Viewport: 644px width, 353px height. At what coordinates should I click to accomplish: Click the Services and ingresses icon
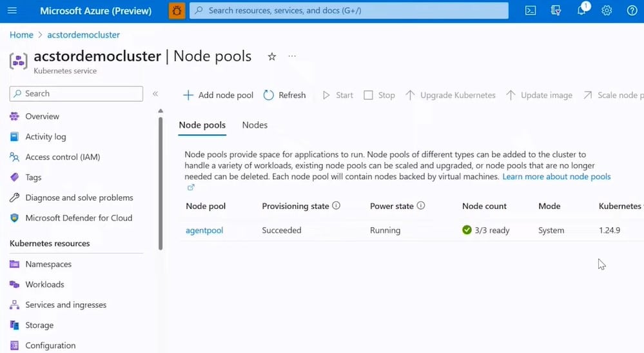[14, 305]
